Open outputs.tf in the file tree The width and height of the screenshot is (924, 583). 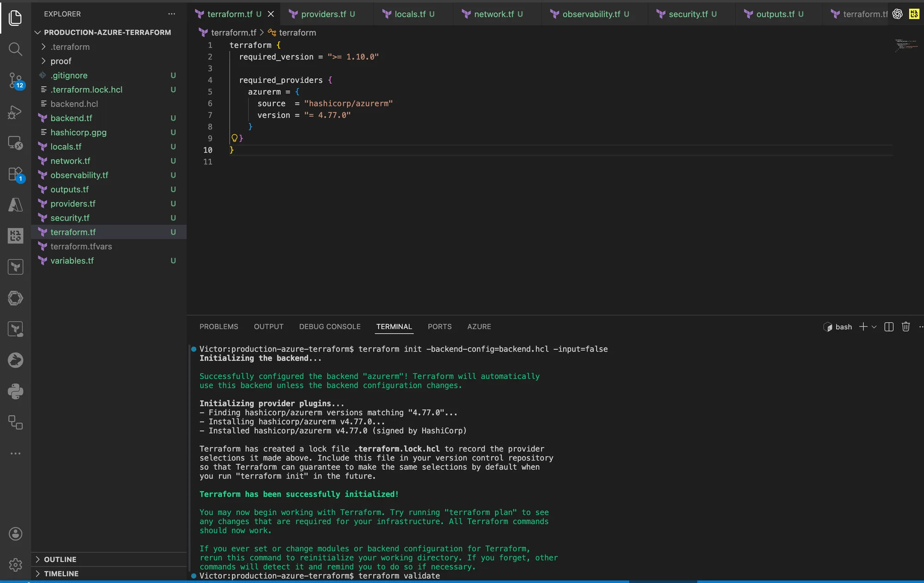(109, 189)
